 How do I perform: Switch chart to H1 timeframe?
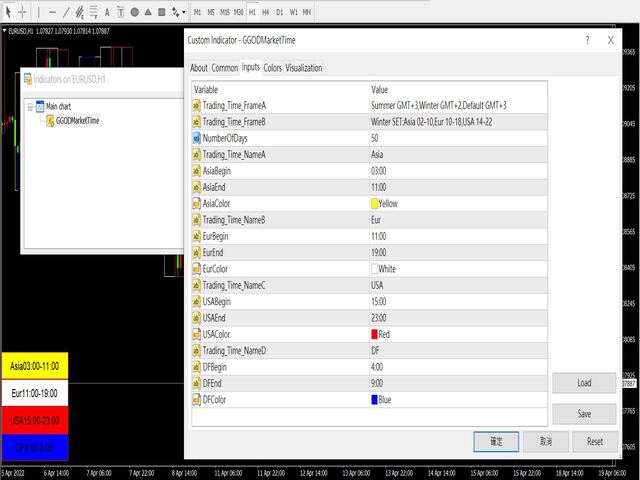point(252,12)
